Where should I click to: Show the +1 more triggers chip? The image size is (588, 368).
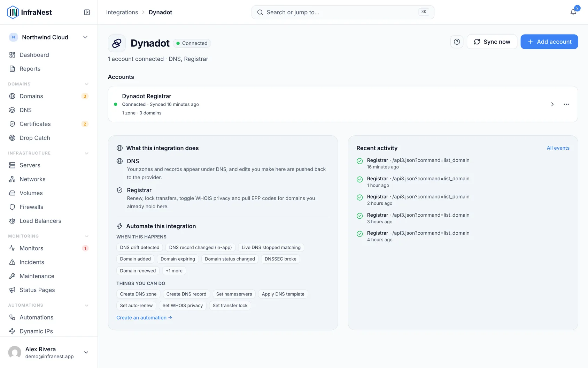click(x=174, y=271)
